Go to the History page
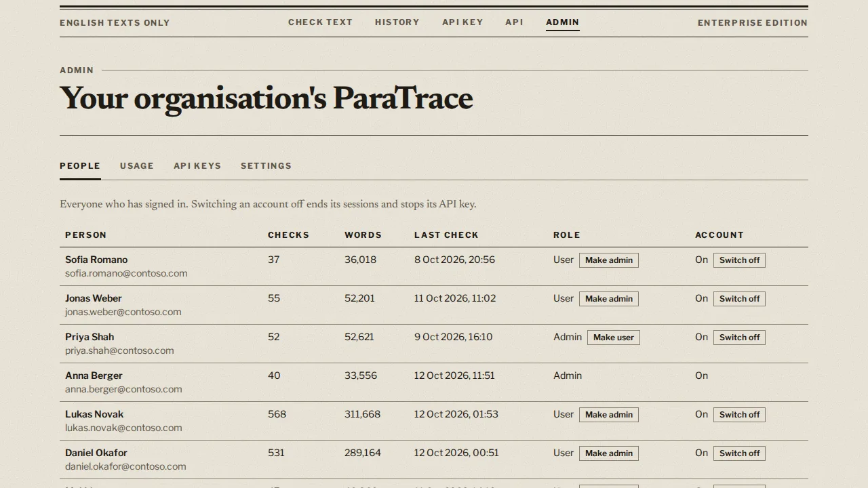 397,22
